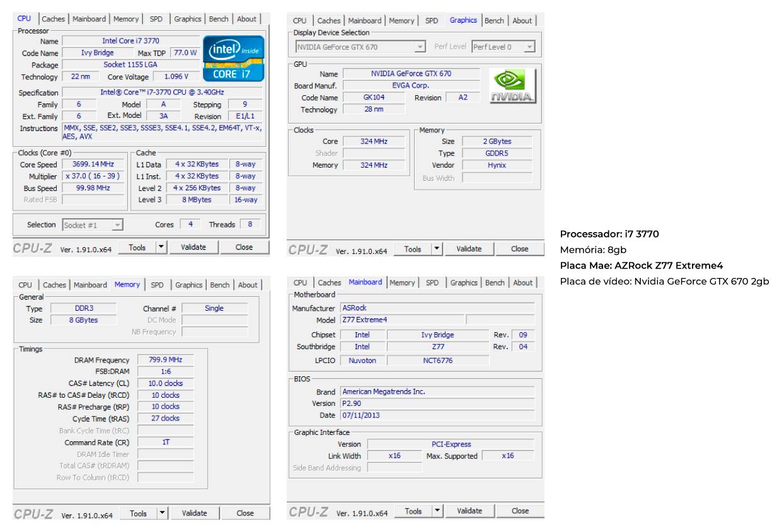The width and height of the screenshot is (784, 532).
Task: Expand the Socket #1 selection dropdown
Action: coord(117,225)
